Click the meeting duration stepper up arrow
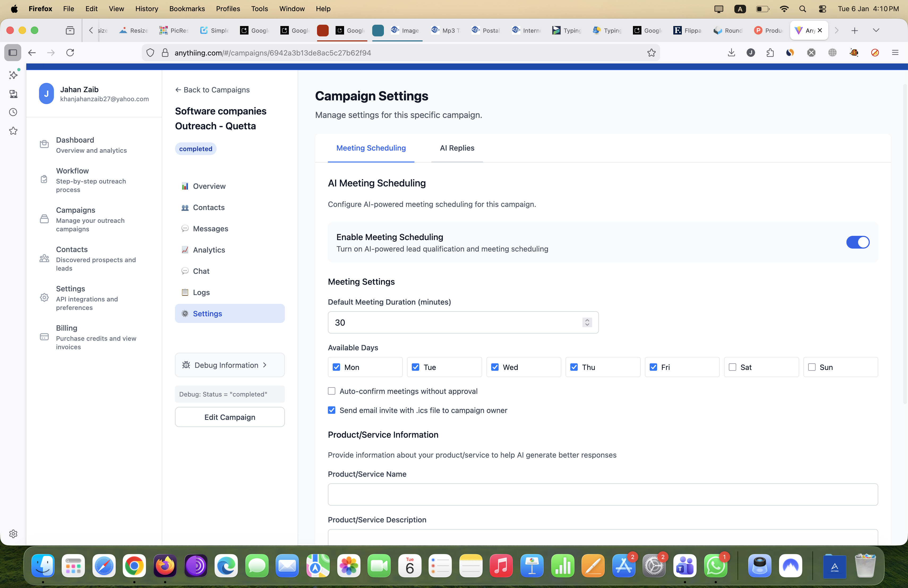The image size is (908, 588). pyautogui.click(x=587, y=320)
